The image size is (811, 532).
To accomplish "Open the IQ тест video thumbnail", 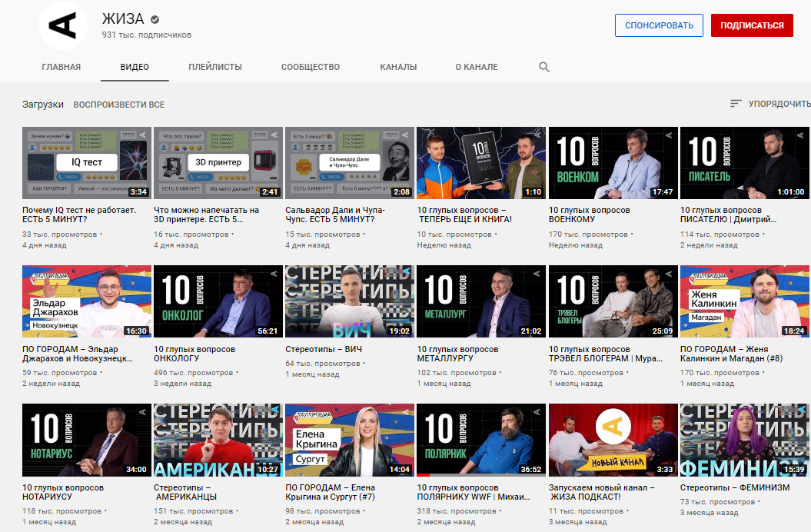I will coord(87,163).
